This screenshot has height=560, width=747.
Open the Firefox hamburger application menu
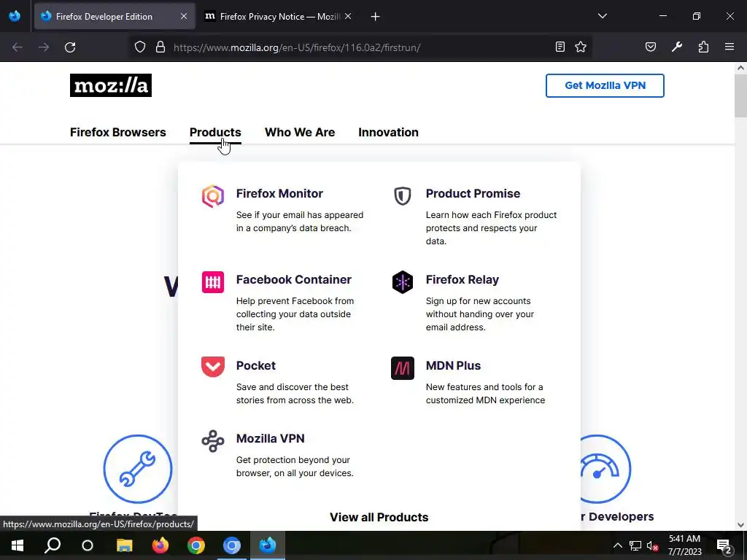click(729, 47)
